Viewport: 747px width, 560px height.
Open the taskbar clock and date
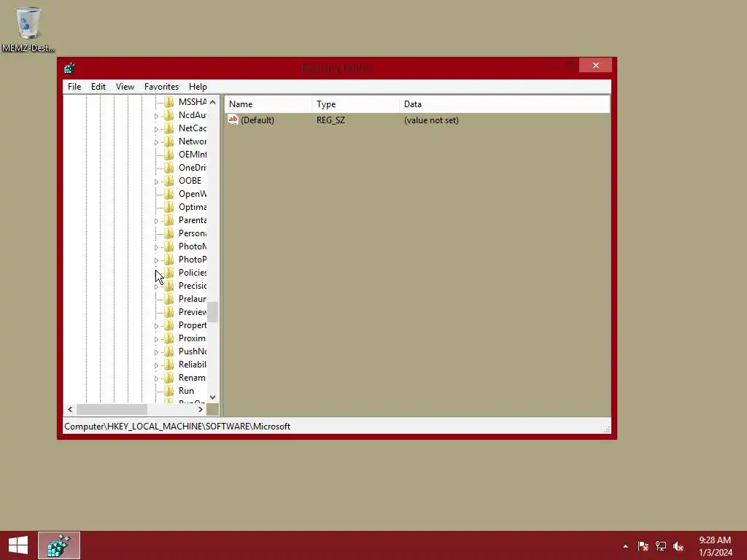click(x=715, y=546)
